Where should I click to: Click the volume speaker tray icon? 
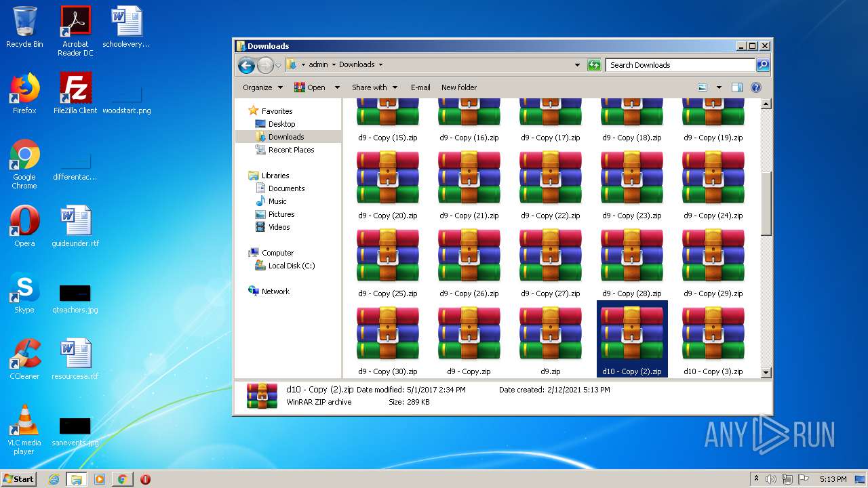(771, 479)
